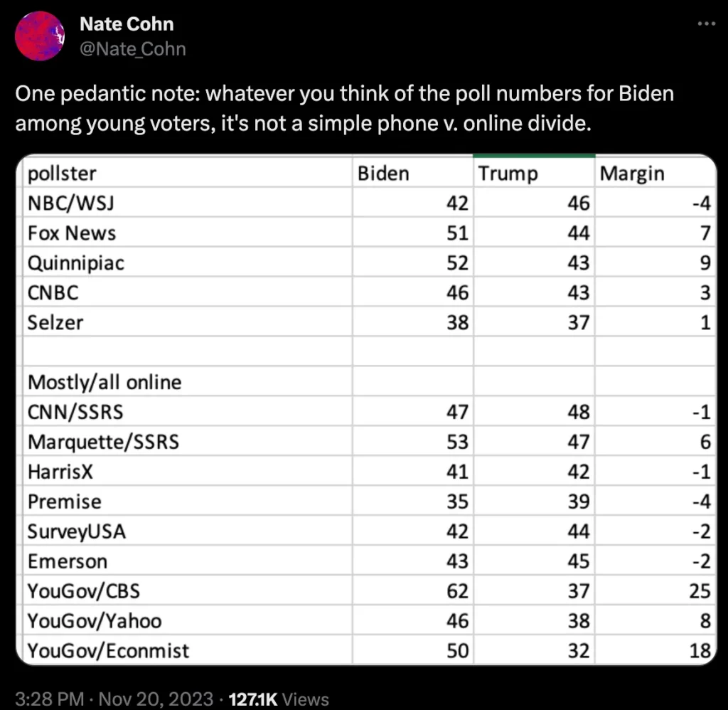The width and height of the screenshot is (728, 710).
Task: Click the "pollster" header cell in table
Action: click(x=62, y=173)
